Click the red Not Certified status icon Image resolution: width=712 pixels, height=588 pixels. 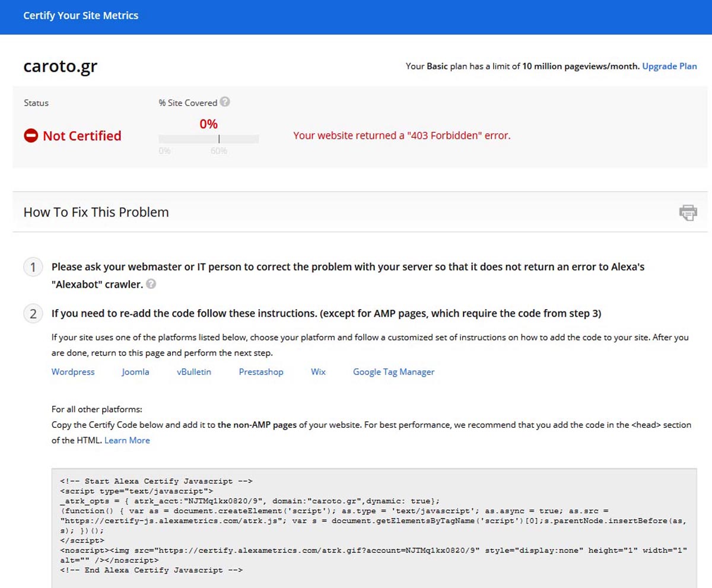coord(30,136)
